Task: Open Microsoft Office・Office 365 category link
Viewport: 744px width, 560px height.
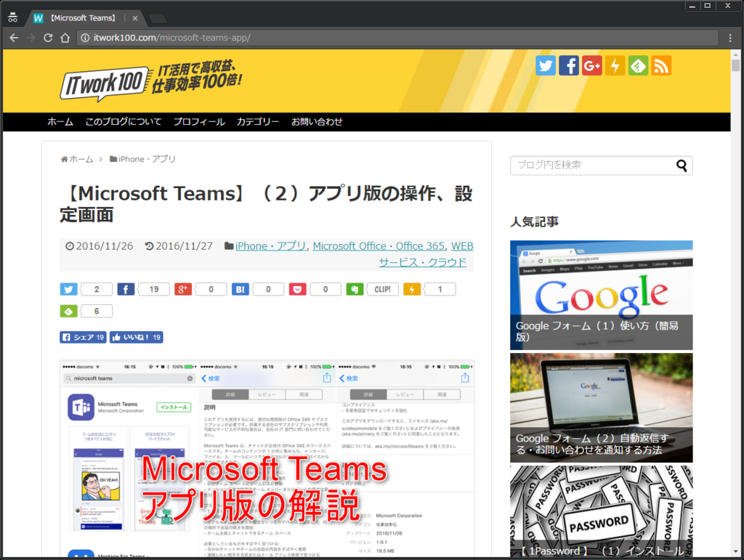Action: pos(379,245)
